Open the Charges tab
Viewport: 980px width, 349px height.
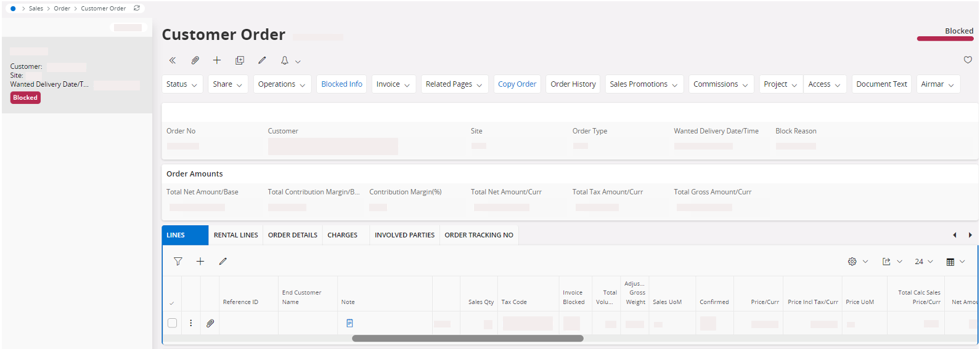342,235
